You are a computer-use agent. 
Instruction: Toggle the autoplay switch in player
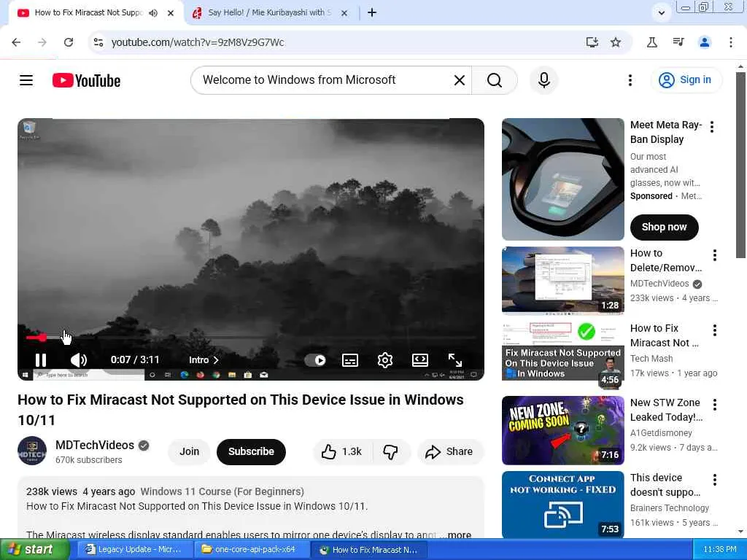click(x=315, y=360)
